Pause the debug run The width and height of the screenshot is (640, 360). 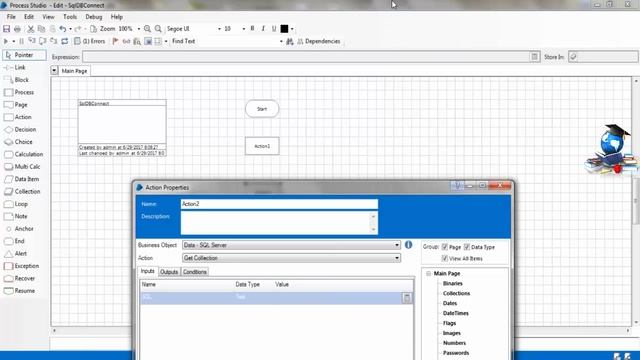coord(21,41)
